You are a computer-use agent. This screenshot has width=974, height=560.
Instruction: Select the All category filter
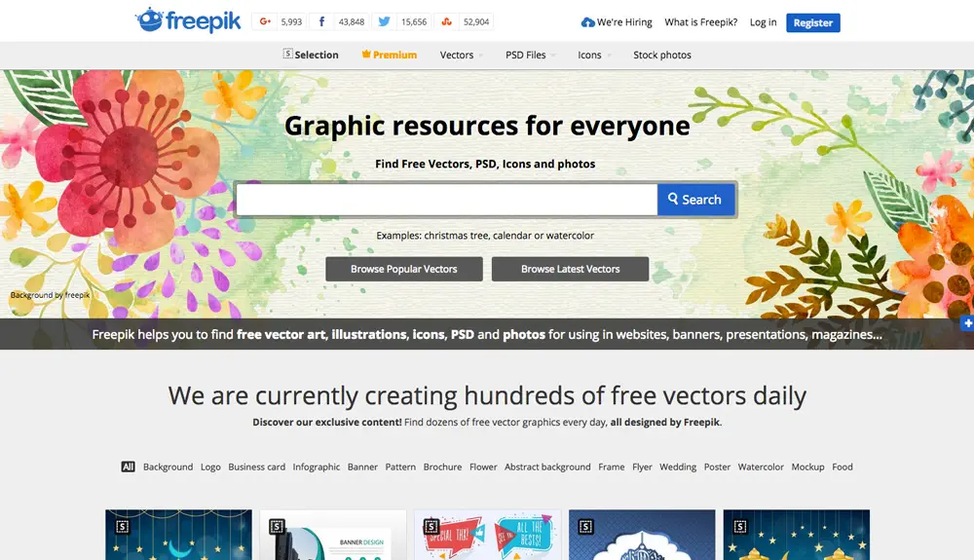128,467
